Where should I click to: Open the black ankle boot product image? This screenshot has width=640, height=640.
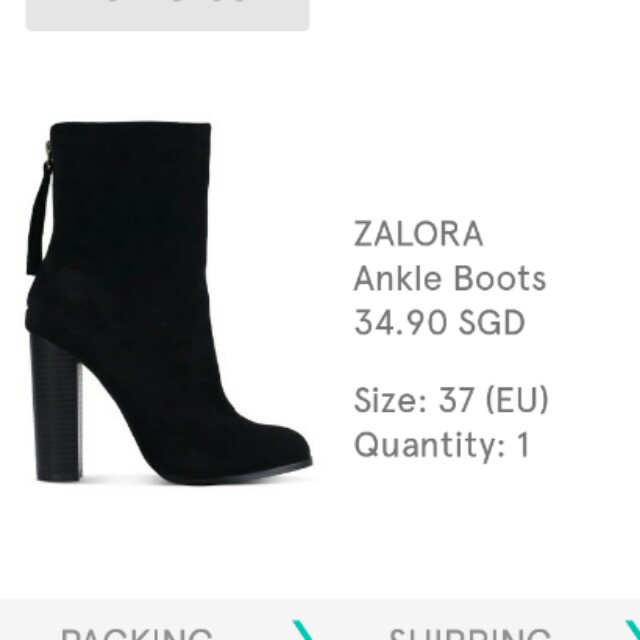click(169, 303)
